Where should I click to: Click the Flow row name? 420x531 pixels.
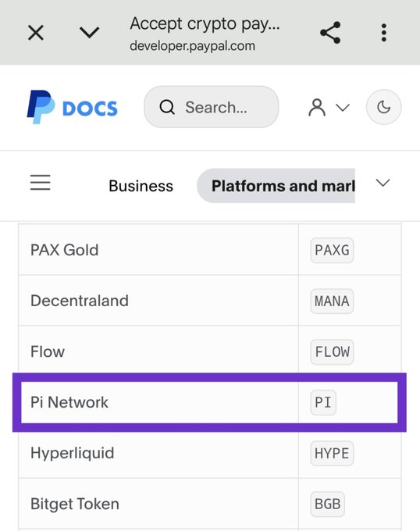pos(48,351)
